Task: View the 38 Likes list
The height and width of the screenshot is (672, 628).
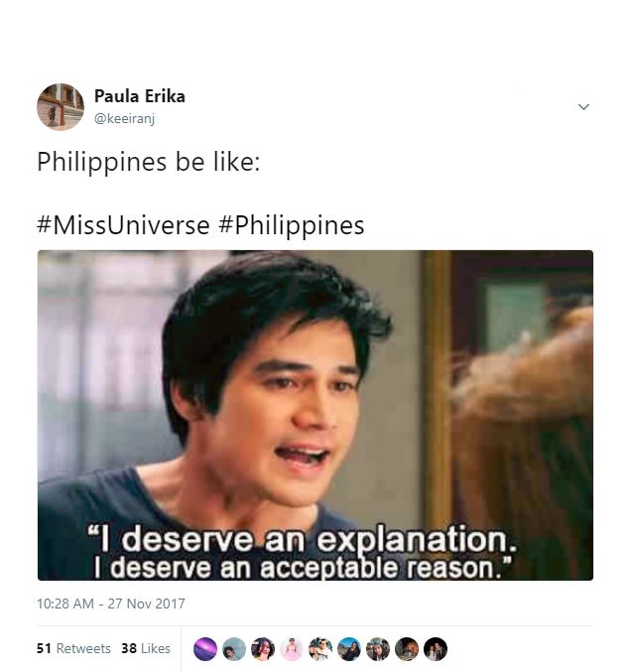Action: pyautogui.click(x=146, y=648)
